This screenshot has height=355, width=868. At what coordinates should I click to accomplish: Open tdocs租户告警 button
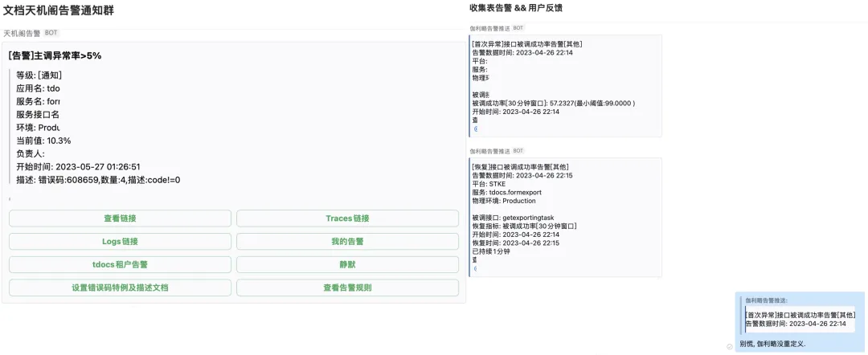click(x=120, y=265)
